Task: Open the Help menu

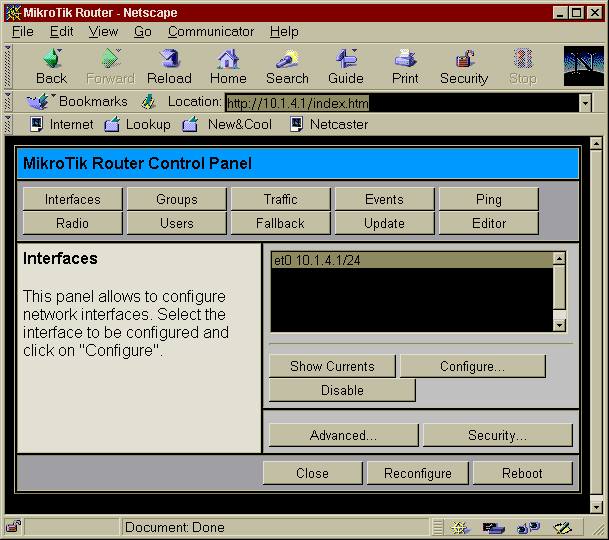Action: (x=284, y=31)
